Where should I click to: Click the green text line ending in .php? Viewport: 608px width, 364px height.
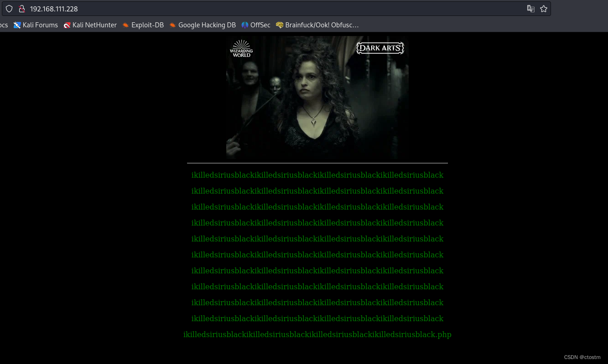[317, 334]
